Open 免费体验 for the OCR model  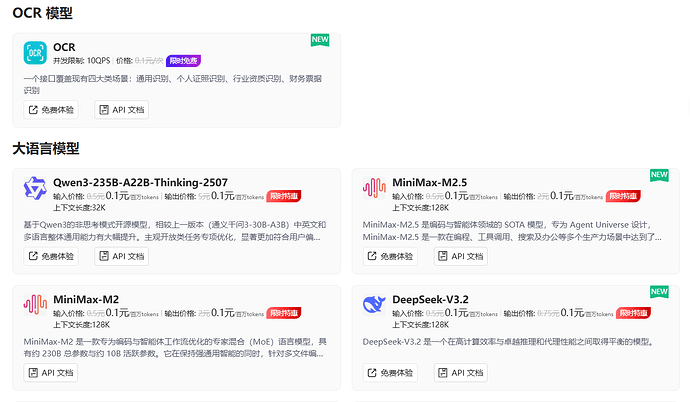pos(51,110)
